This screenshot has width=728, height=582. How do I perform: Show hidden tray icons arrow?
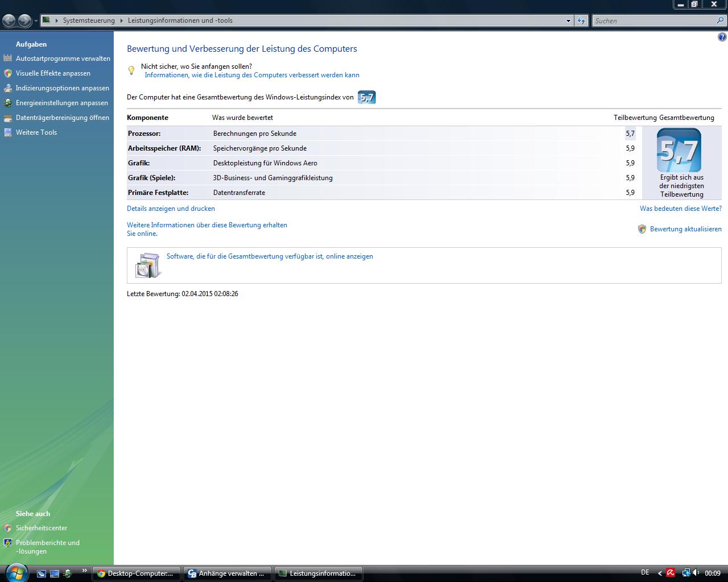coord(660,573)
